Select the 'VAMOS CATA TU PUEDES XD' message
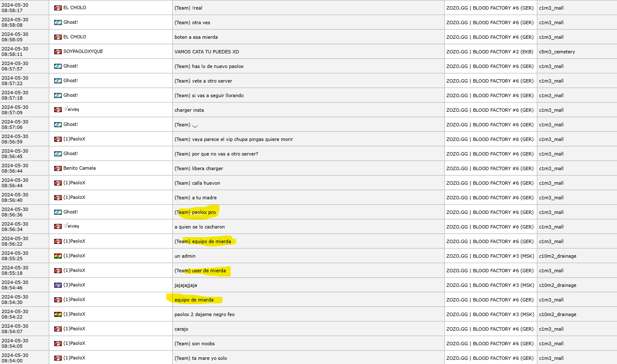The width and height of the screenshot is (617, 364). click(207, 52)
